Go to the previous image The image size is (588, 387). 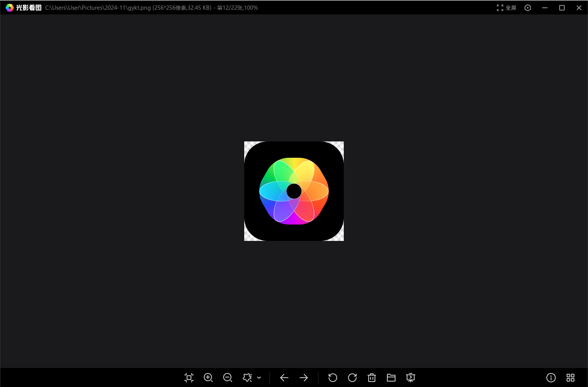284,378
